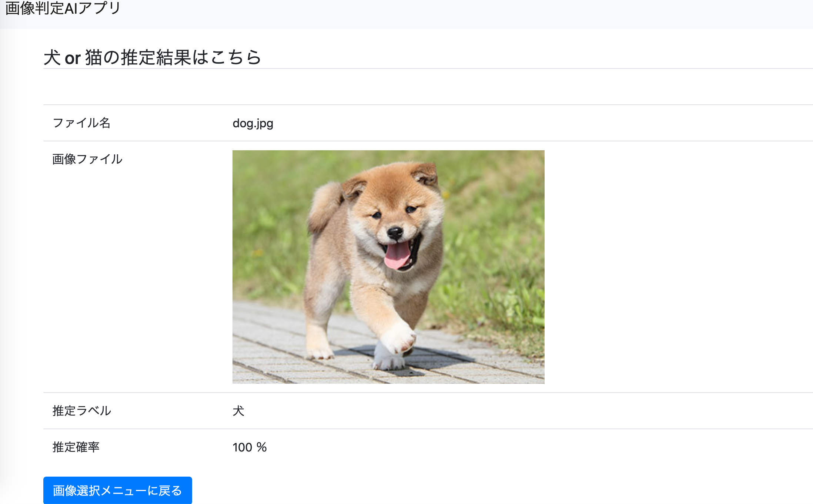Click the puppy's curled tail in photo
This screenshot has width=813, height=504.
324,205
